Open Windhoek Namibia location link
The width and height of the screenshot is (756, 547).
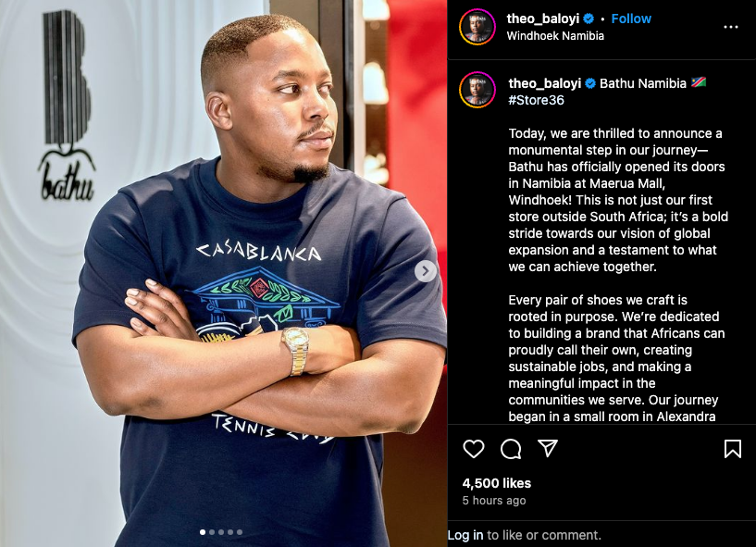coord(555,36)
